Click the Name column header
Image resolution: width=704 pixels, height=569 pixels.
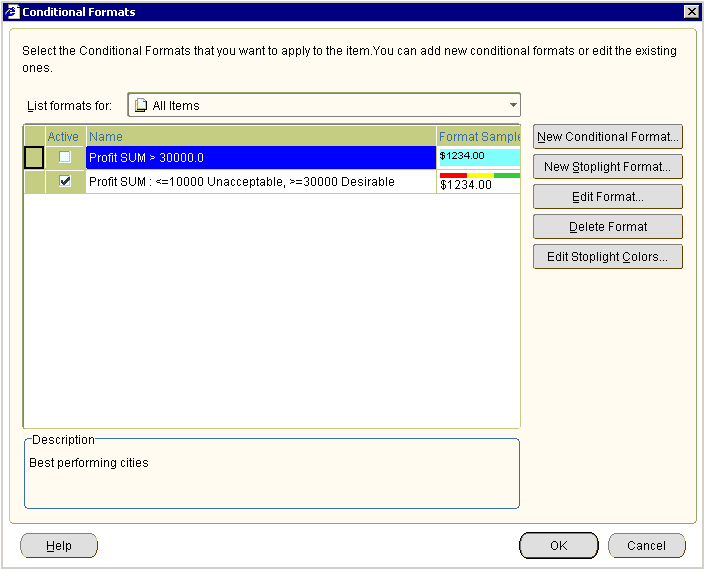(261, 137)
